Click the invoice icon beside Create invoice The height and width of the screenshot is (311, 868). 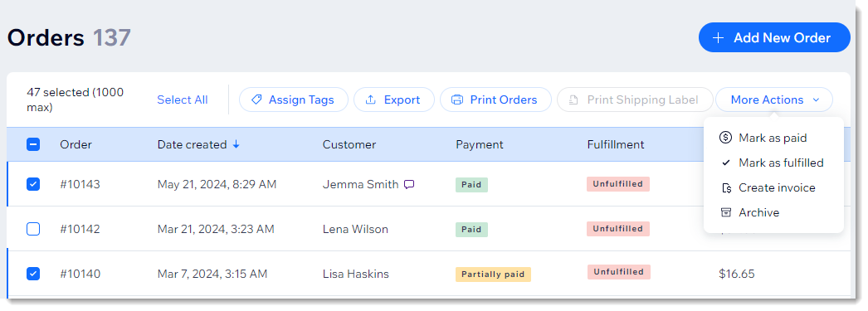(x=726, y=188)
